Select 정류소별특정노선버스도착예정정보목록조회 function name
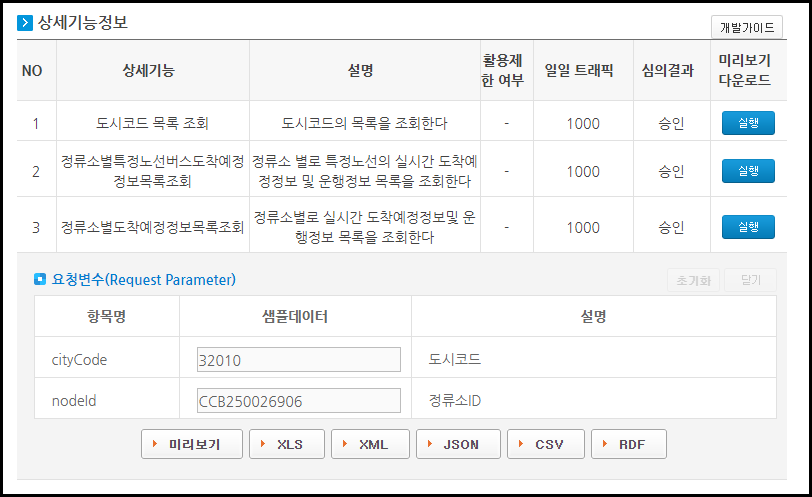812x497 pixels. [152, 171]
